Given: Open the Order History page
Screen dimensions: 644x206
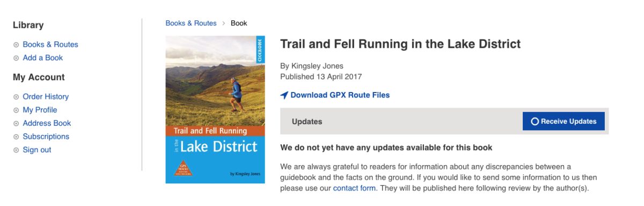Looking at the screenshot, I should [x=46, y=97].
